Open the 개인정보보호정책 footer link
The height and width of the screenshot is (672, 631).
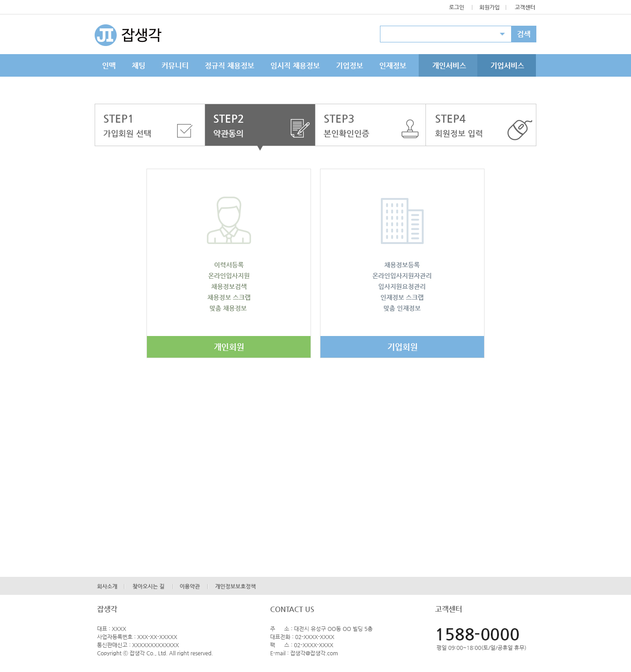tap(235, 586)
